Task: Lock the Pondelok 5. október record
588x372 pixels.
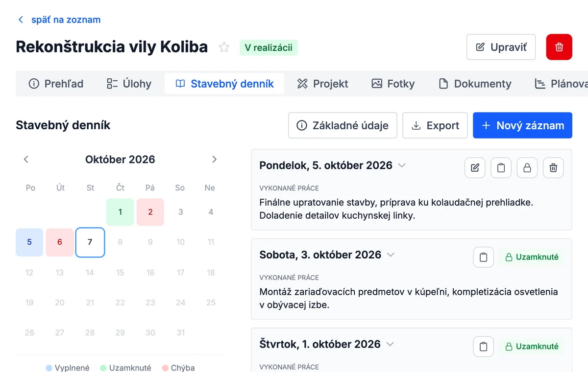Action: click(527, 168)
